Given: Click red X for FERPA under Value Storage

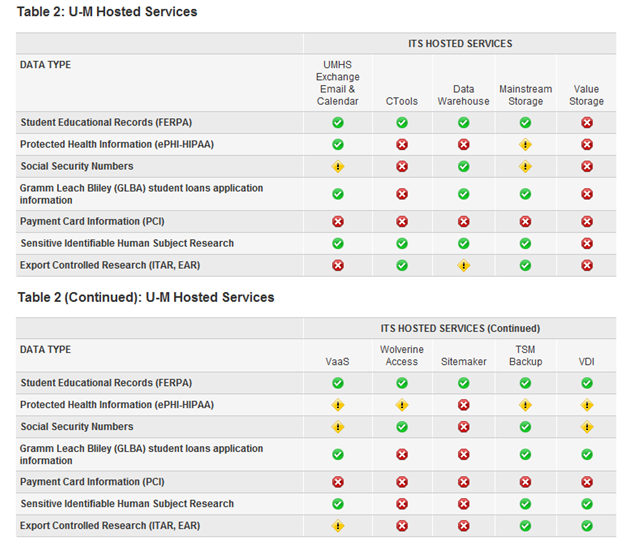Looking at the screenshot, I should (x=586, y=122).
